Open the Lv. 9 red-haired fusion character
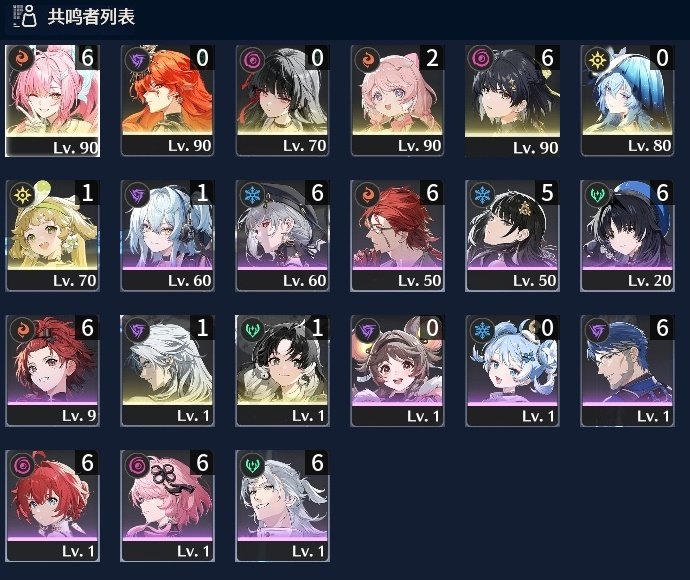 pyautogui.click(x=52, y=371)
